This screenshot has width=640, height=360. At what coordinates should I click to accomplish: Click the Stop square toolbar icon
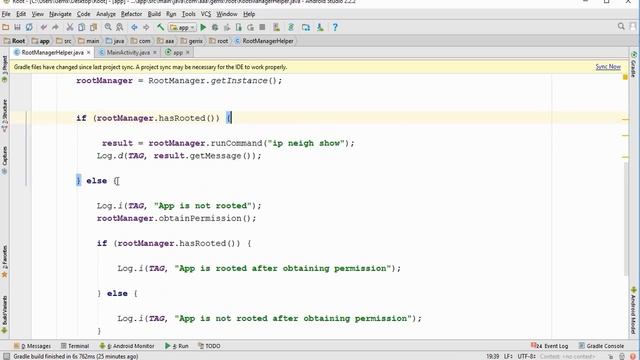(x=262, y=27)
